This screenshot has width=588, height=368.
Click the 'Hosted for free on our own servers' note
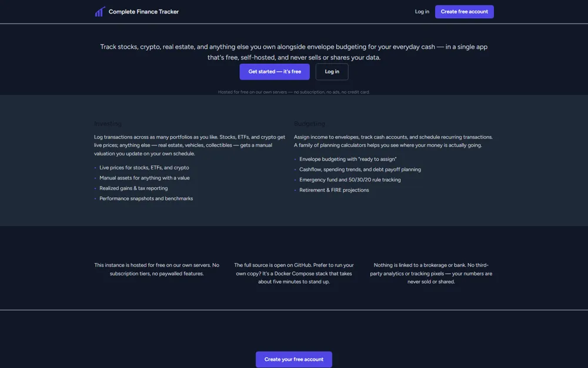click(293, 92)
